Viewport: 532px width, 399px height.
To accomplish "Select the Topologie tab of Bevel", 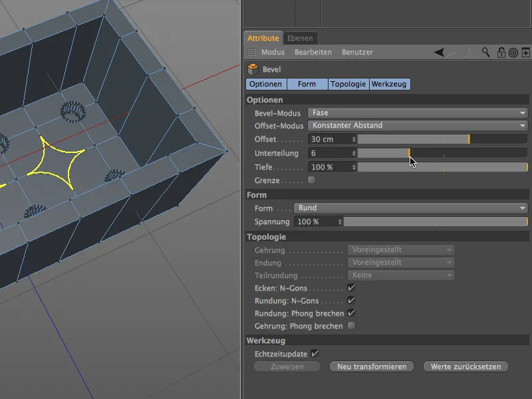I will coord(348,84).
